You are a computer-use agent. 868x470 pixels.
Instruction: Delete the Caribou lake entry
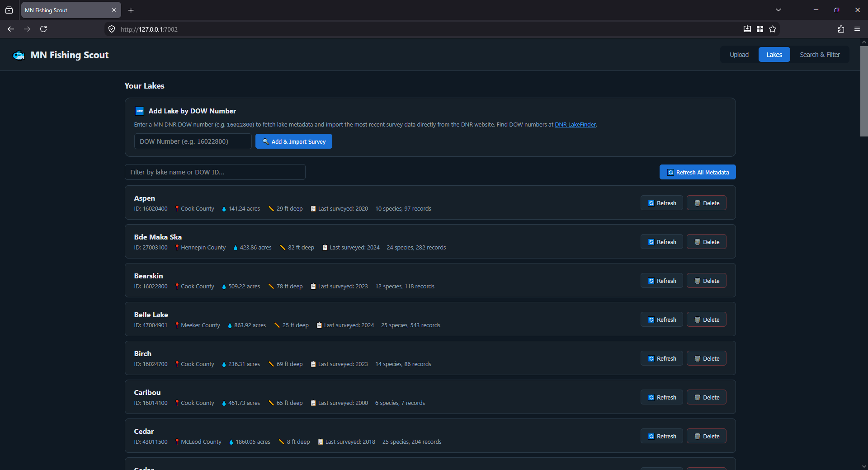(x=707, y=397)
